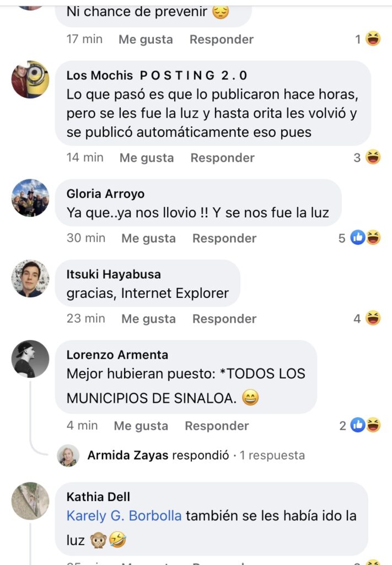The width and height of the screenshot is (392, 565).
Task: Open the tagged Karely G. Borbolla profile
Action: [x=124, y=516]
